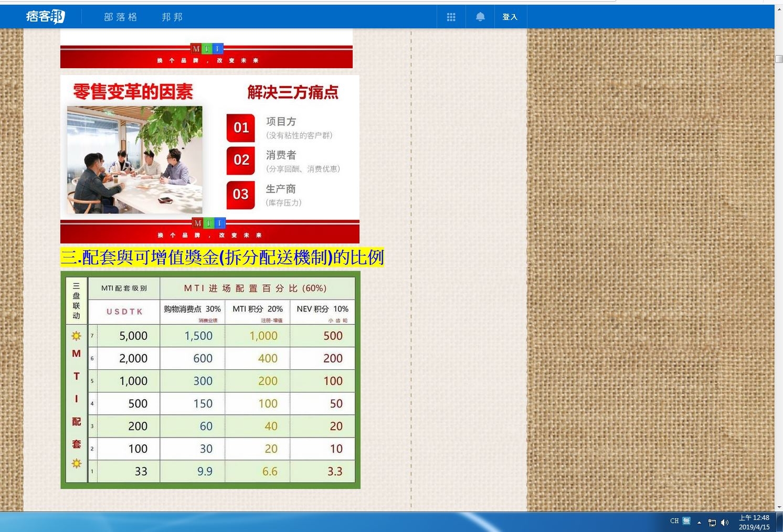783x532 pixels.
Task: Click the 3.3 cell in the table
Action: pyautogui.click(x=322, y=471)
